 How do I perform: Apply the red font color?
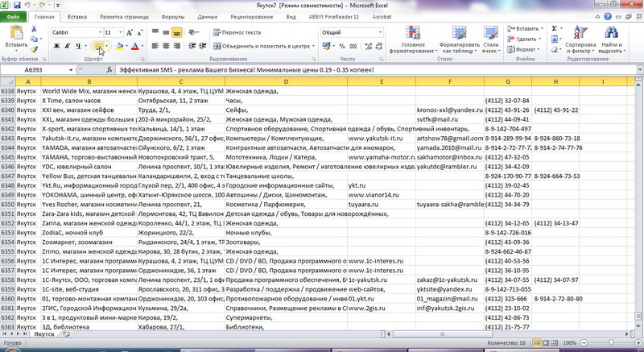(134, 46)
